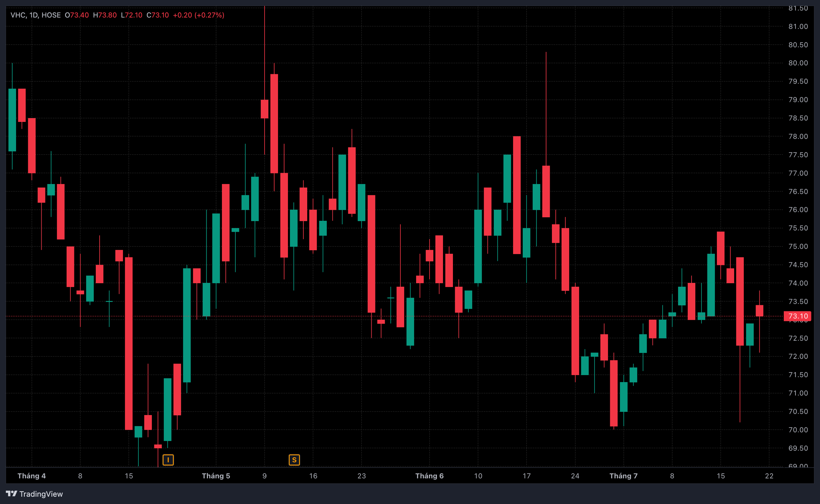820x504 pixels.
Task: Click the VHC, 1D, HOSE symbol title
Action: tap(36, 15)
